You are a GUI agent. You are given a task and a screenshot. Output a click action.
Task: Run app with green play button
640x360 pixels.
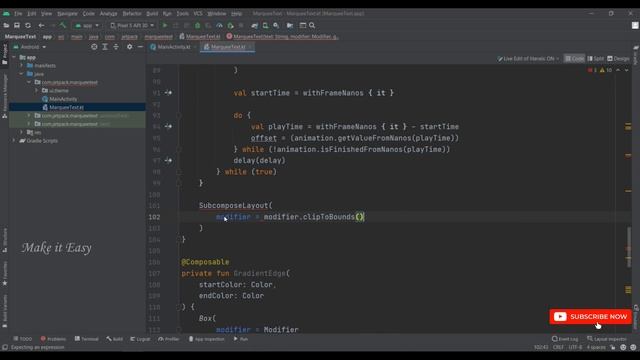coord(165,25)
